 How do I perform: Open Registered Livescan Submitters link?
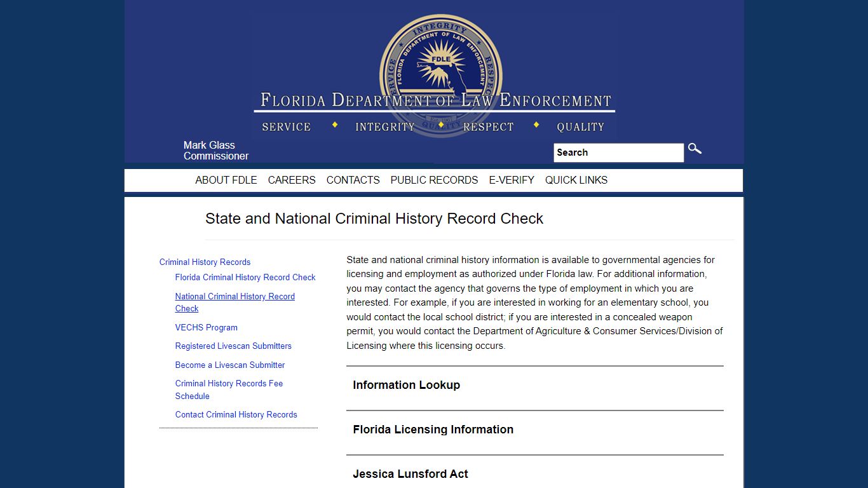233,346
